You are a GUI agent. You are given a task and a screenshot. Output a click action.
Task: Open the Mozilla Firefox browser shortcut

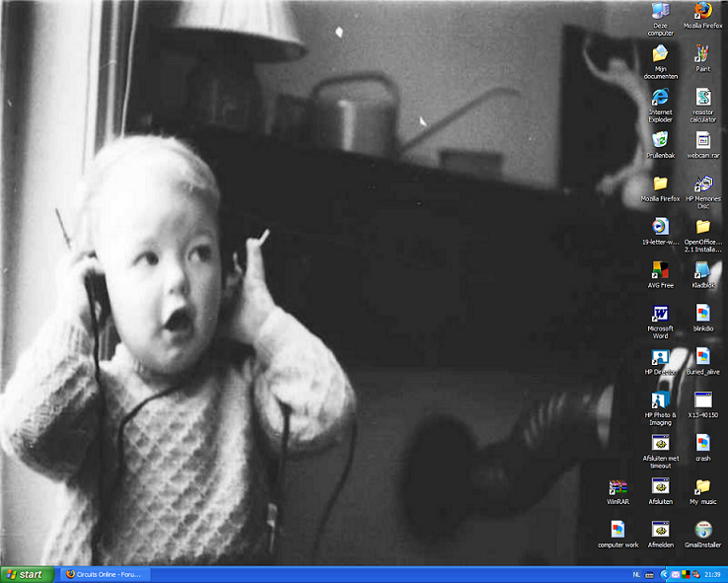(x=702, y=12)
